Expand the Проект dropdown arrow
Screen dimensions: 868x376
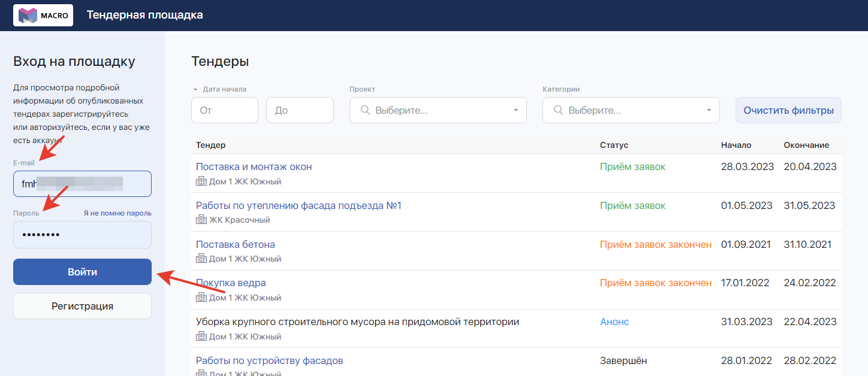(x=516, y=111)
